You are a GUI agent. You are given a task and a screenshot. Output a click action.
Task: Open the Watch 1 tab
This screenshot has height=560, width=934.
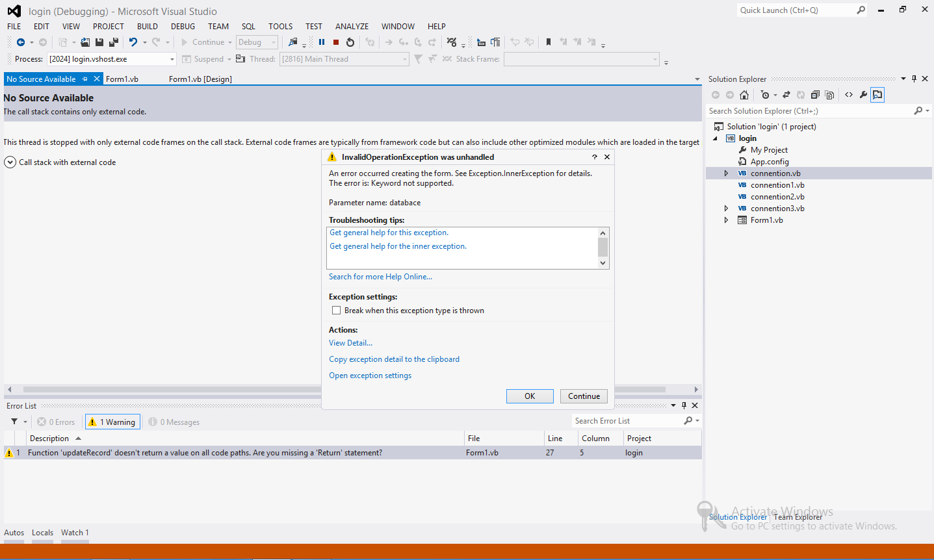click(75, 533)
